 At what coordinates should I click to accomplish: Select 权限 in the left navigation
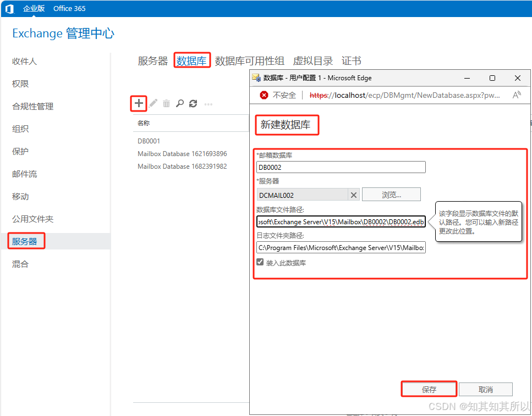click(20, 84)
